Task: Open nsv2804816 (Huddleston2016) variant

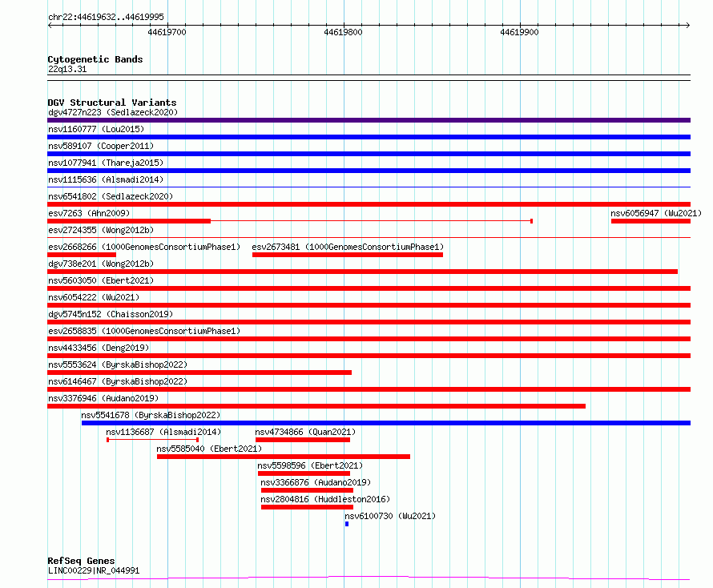Action: point(325,499)
